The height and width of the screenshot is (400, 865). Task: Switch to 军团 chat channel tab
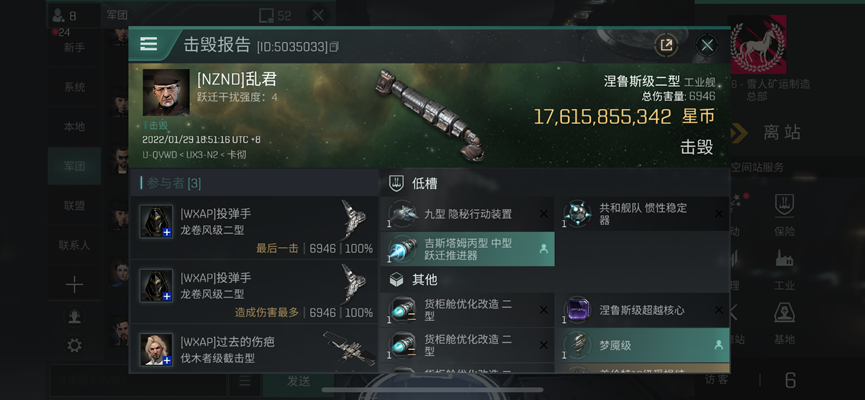74,166
